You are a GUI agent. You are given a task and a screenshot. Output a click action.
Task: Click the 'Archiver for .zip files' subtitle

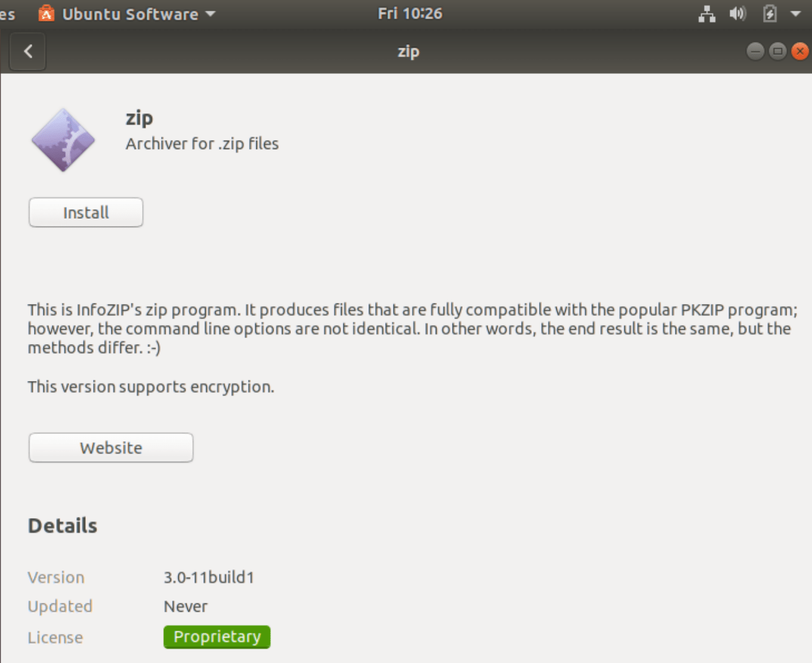pos(202,143)
